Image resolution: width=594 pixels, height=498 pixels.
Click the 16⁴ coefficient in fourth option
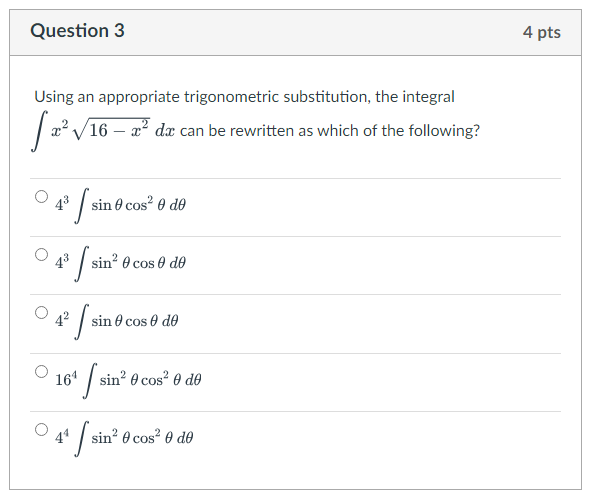pyautogui.click(x=66, y=378)
